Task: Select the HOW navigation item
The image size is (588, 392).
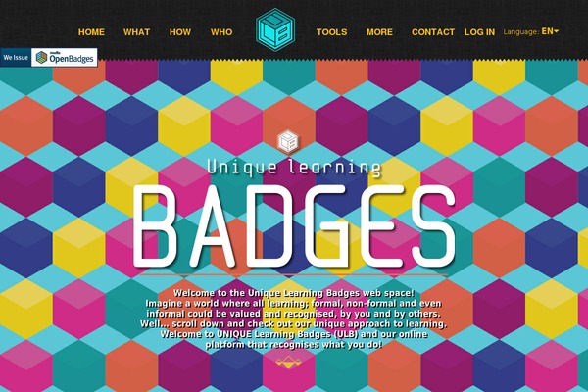Action: point(180,32)
